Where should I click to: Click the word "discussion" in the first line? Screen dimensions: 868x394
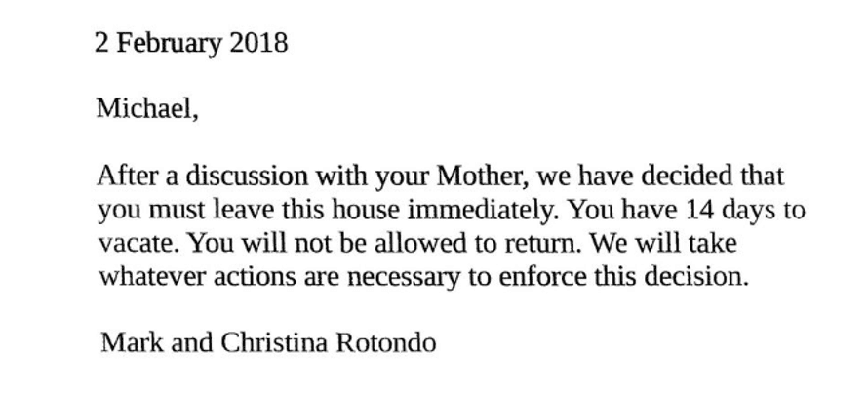(x=247, y=177)
